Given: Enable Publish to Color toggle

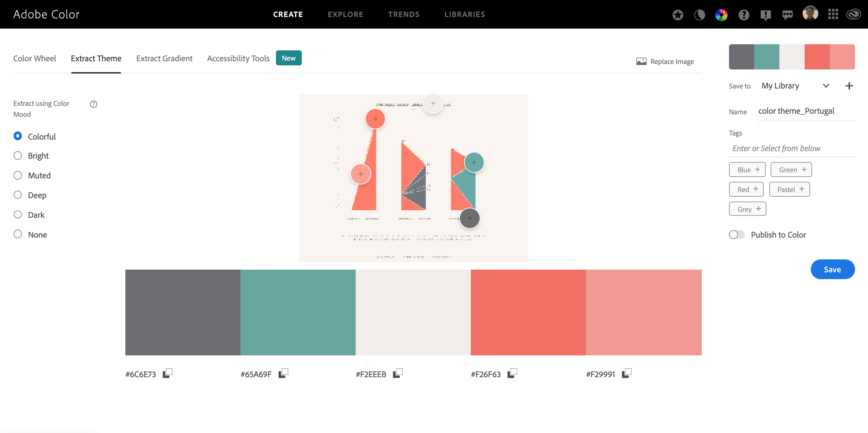Looking at the screenshot, I should [737, 235].
